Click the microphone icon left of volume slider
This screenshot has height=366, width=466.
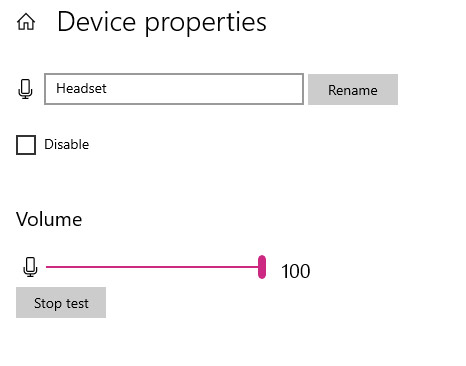30,267
